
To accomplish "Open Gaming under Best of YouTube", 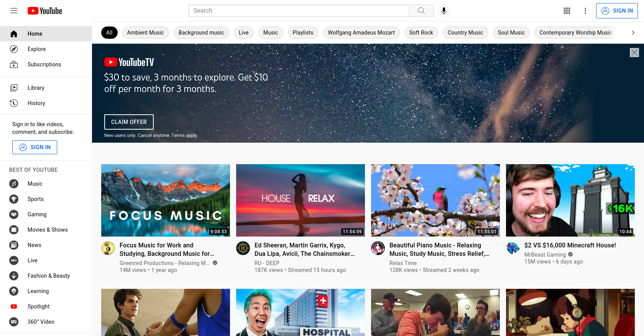I will click(46, 214).
